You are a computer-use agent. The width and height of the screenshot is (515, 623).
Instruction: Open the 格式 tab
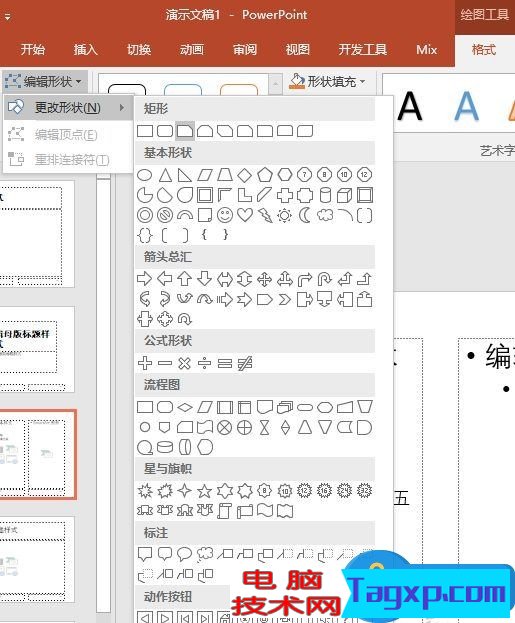tap(484, 50)
